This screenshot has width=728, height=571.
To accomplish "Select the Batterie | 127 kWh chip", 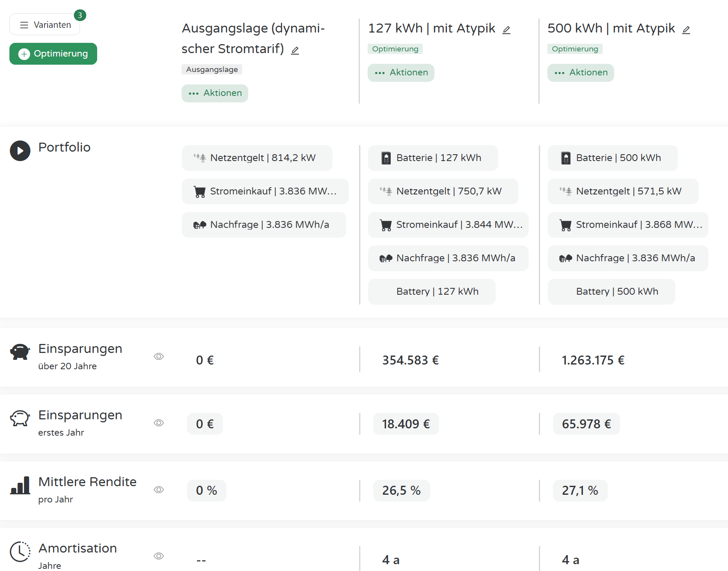I will (x=433, y=158).
